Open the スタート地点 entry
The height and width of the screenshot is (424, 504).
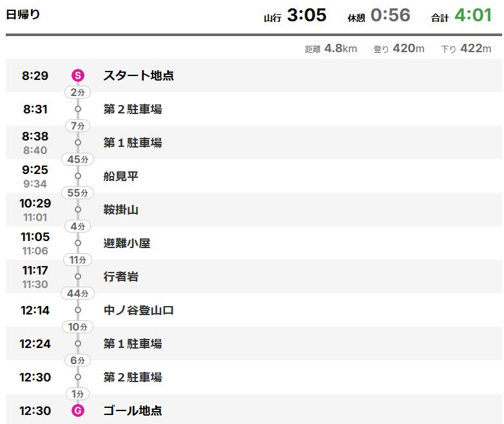(x=139, y=75)
